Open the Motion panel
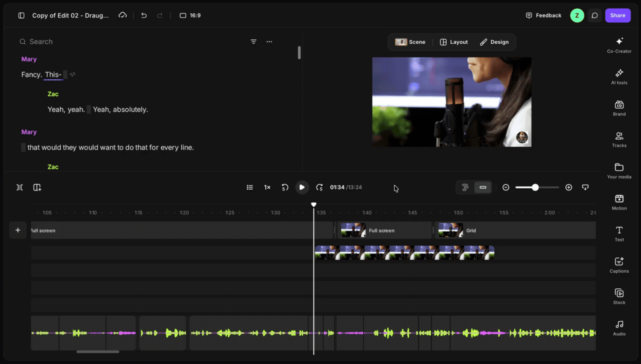Viewport: 641px width, 364px height. click(619, 202)
